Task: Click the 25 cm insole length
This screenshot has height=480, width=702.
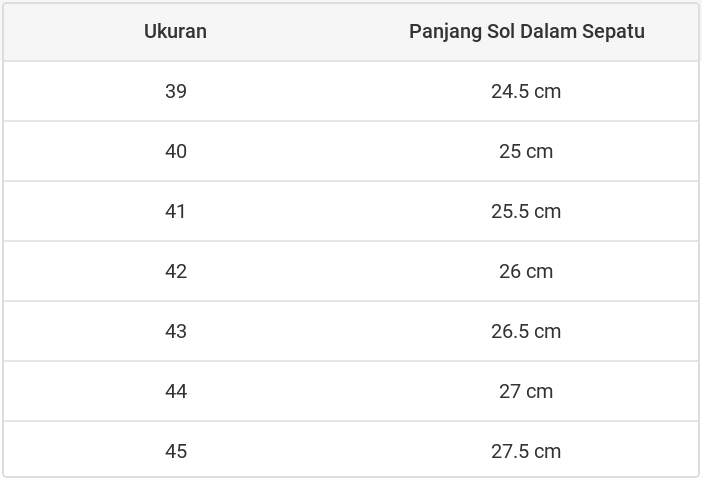Action: click(526, 151)
